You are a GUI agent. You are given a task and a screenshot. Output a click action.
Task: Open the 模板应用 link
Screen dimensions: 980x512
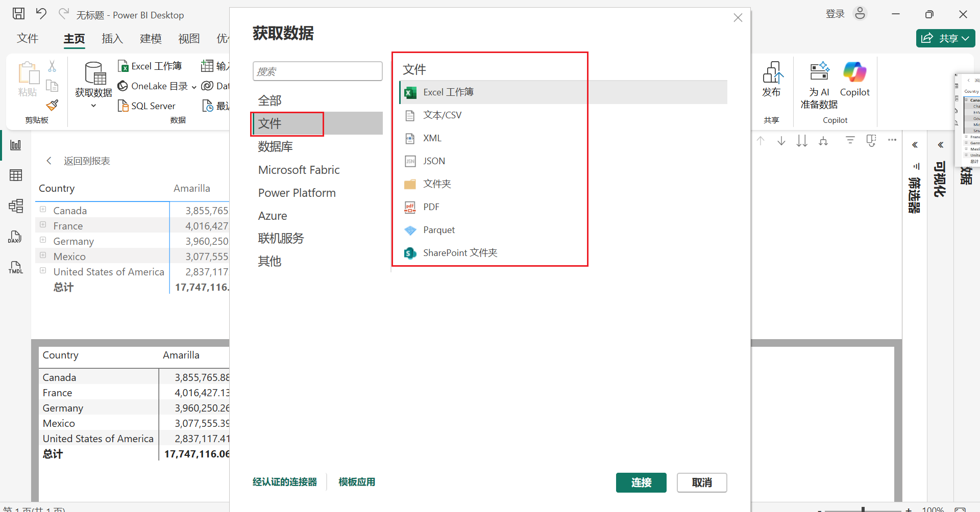click(357, 482)
